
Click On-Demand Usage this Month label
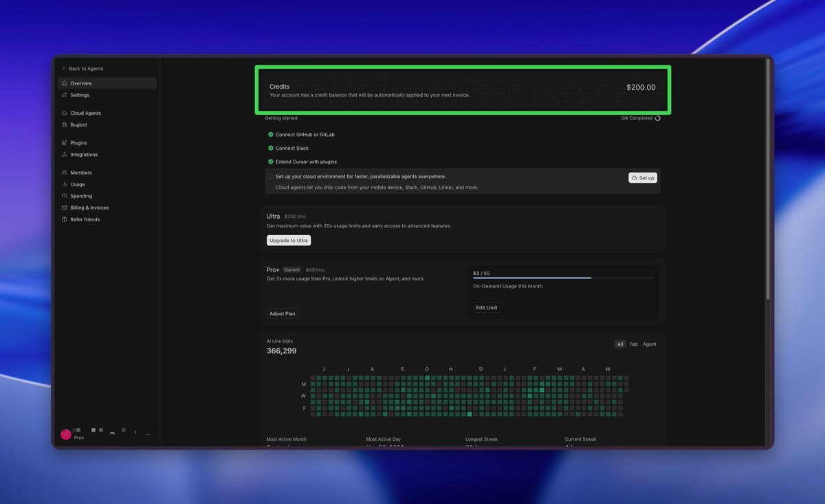(x=507, y=286)
